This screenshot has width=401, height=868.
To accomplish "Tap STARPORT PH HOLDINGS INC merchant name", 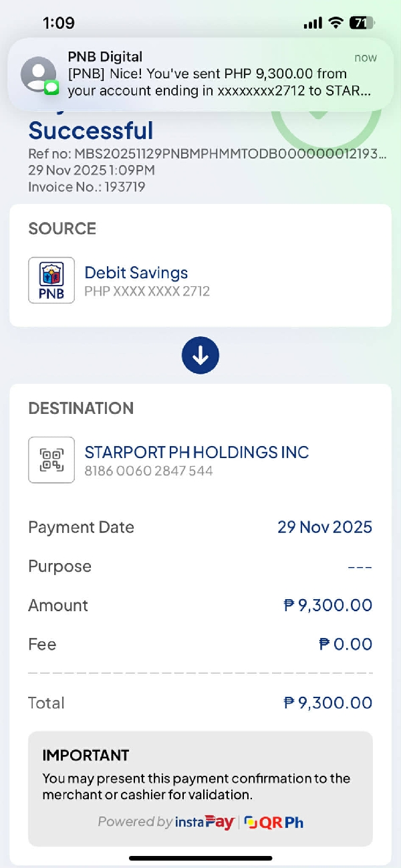I will point(196,452).
